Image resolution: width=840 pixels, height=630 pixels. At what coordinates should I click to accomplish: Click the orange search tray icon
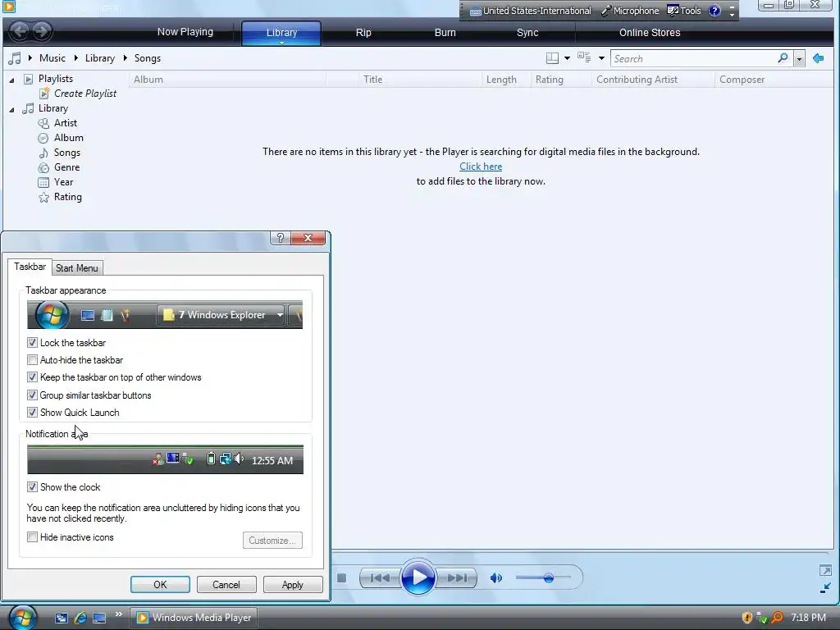777,618
